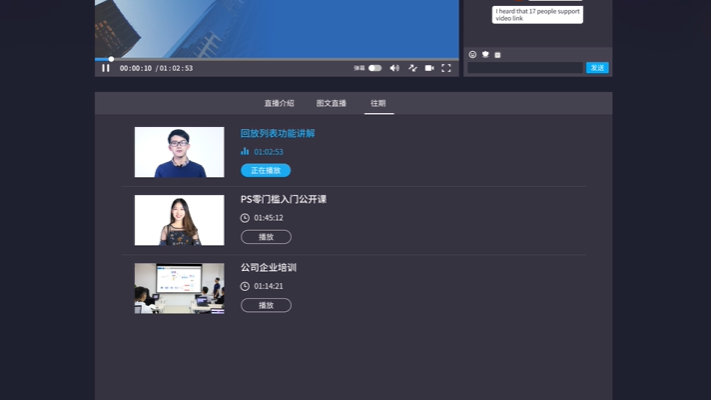Screen dimensions: 711x400
Task: Open thumbnail of 公司企业培训
Action: coord(179,288)
